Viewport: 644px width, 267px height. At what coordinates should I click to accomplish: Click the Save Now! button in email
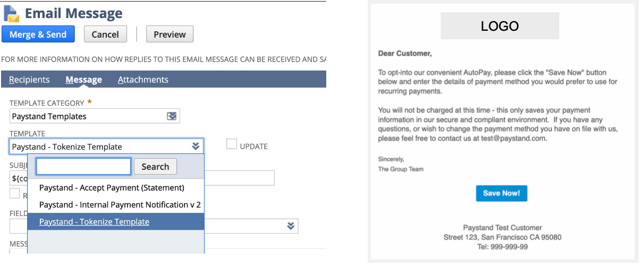pos(502,193)
